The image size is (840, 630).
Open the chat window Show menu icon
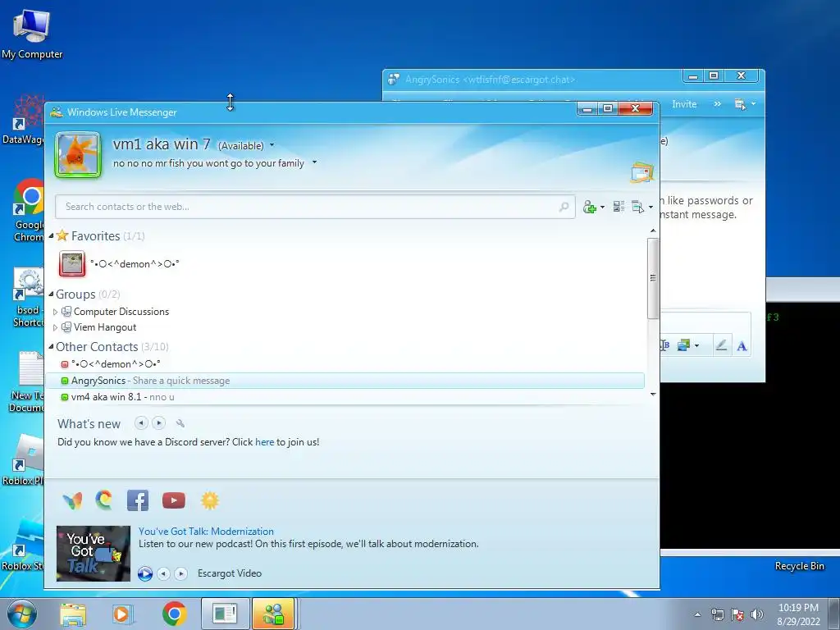[x=741, y=104]
